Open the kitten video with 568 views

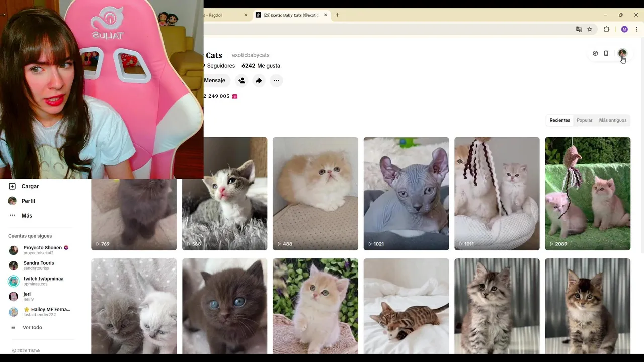point(225,194)
